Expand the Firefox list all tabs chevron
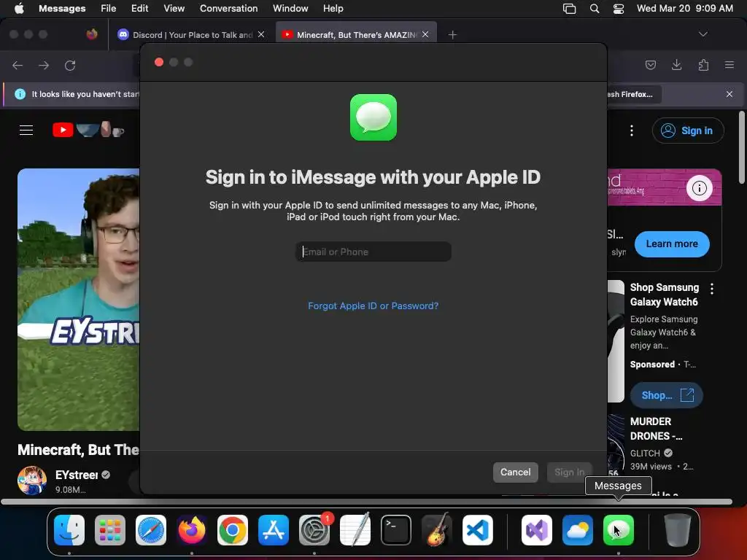The image size is (747, 560). pos(703,34)
